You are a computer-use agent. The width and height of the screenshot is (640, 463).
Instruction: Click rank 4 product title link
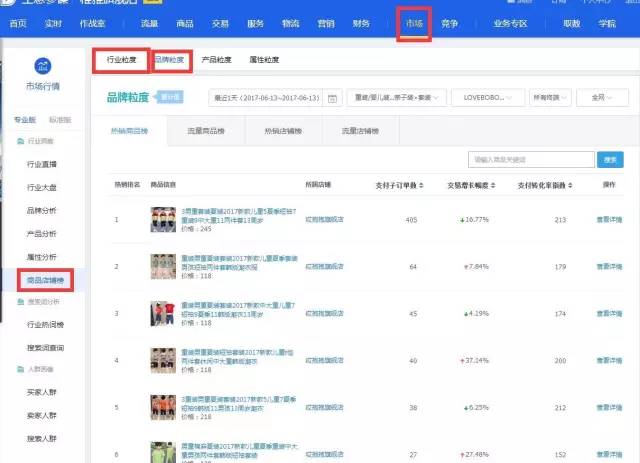click(x=237, y=356)
